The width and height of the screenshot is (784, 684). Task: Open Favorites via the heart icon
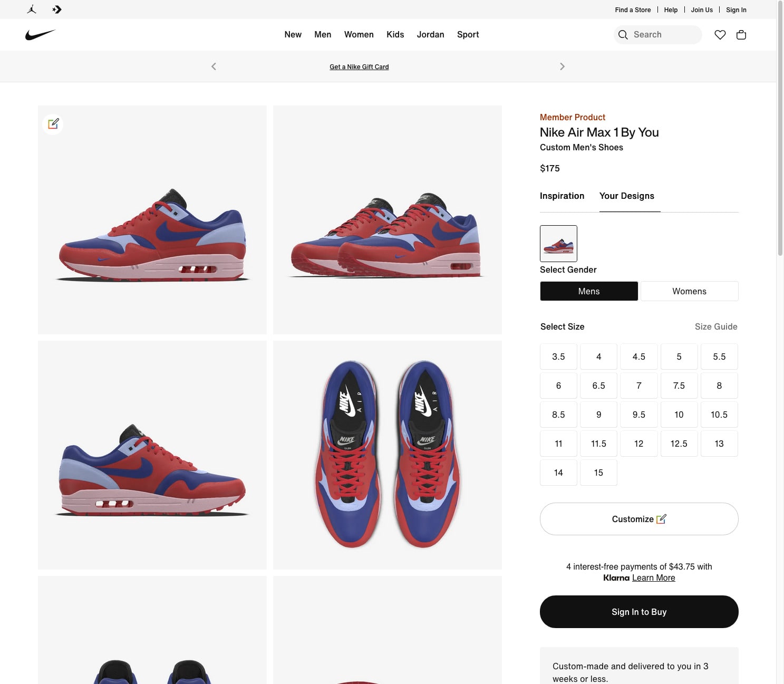point(720,35)
